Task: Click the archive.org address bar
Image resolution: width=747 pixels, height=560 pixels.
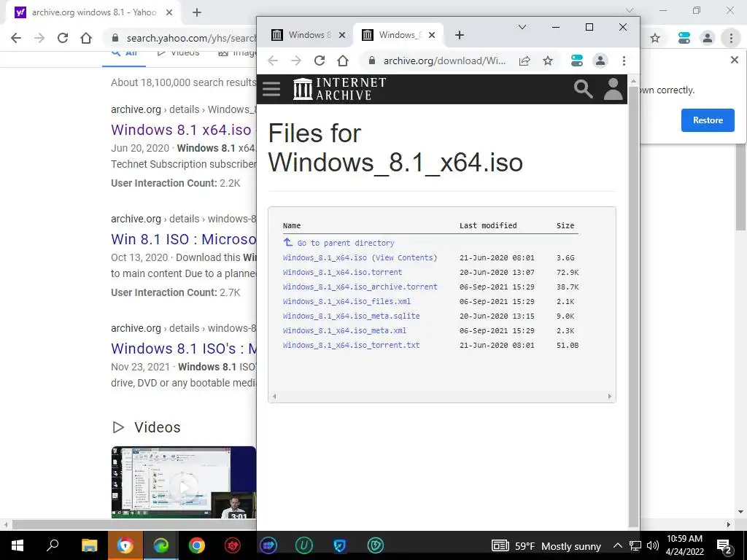Action: tap(444, 61)
